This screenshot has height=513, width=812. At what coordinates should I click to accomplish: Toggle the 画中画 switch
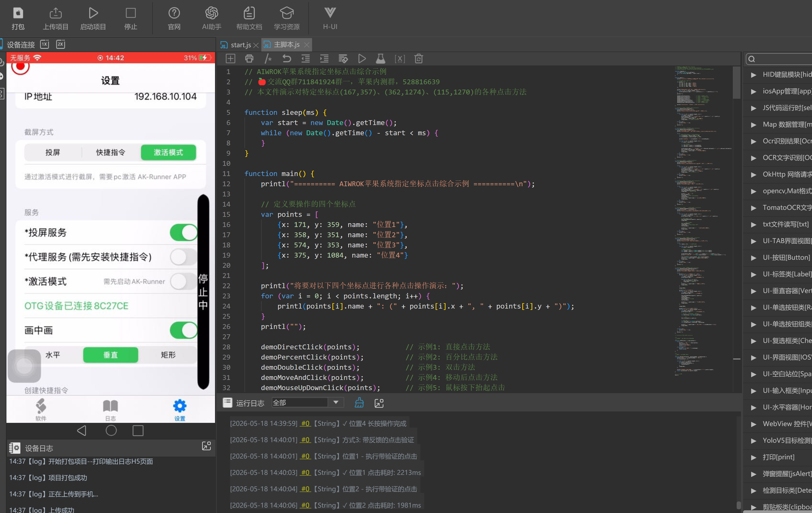pos(184,330)
